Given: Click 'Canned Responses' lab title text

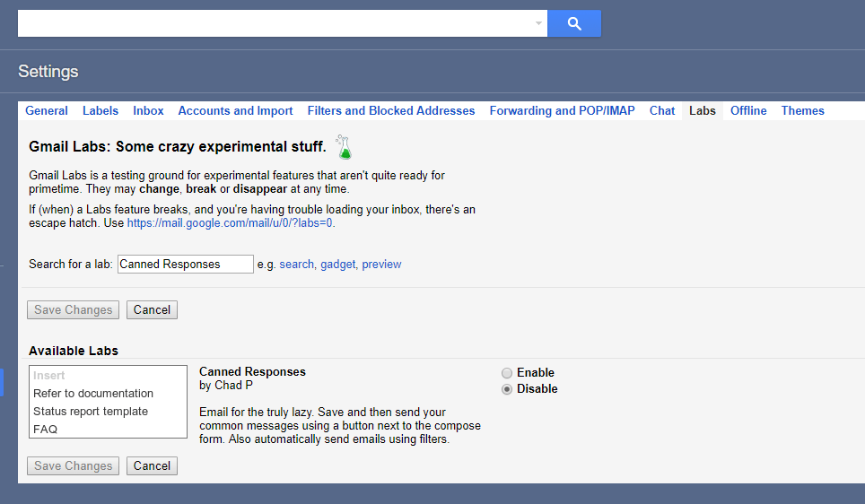Looking at the screenshot, I should coord(252,371).
